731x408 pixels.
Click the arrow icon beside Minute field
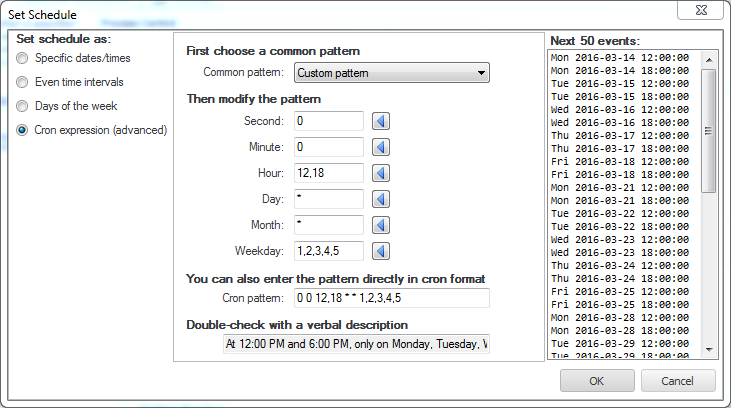tap(381, 147)
